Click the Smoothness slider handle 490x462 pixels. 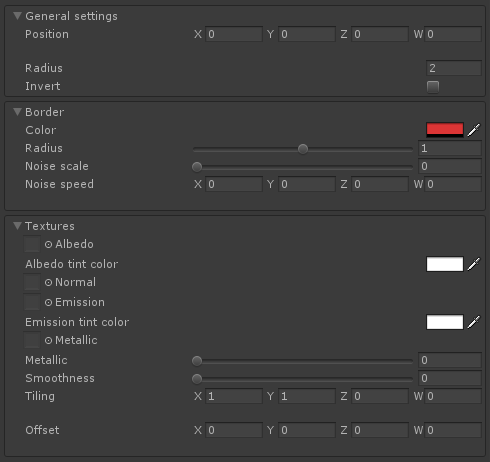pyautogui.click(x=197, y=379)
